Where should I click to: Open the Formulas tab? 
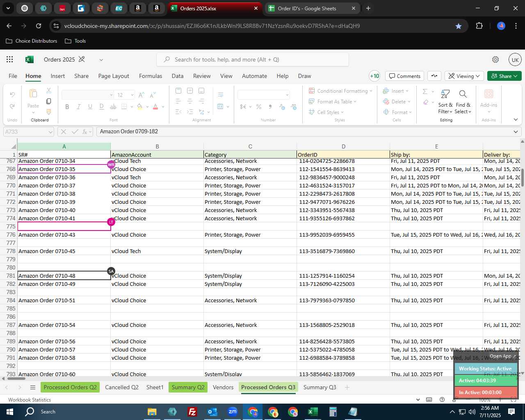(151, 76)
